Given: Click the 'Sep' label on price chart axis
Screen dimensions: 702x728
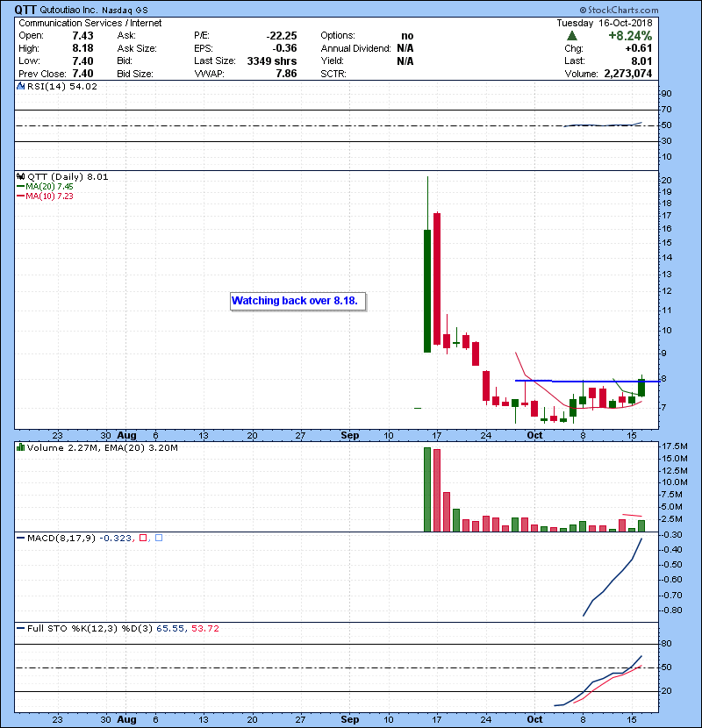Looking at the screenshot, I should (x=349, y=436).
